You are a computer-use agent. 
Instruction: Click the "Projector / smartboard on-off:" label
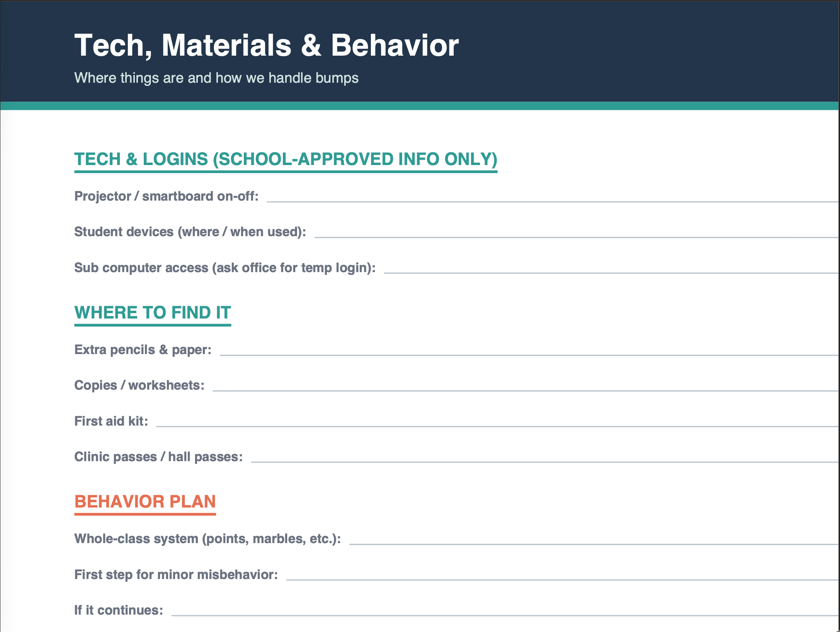[167, 196]
